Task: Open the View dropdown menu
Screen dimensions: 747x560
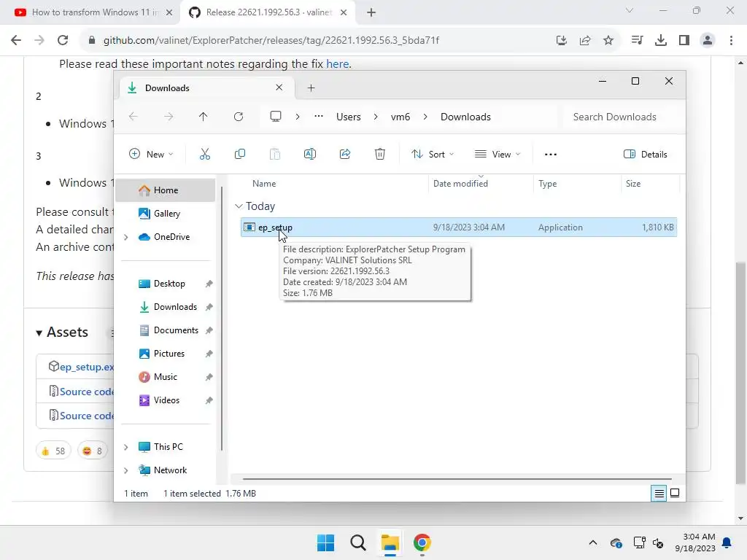Action: 498,155
